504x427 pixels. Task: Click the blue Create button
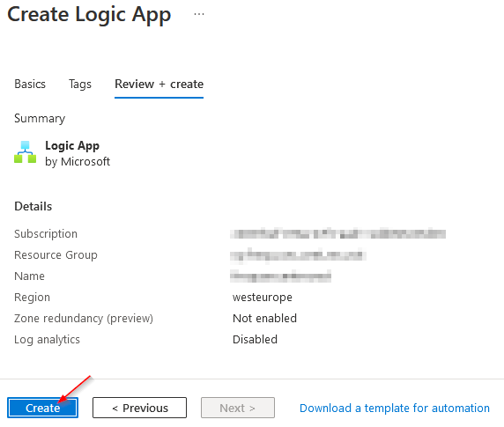pos(43,408)
